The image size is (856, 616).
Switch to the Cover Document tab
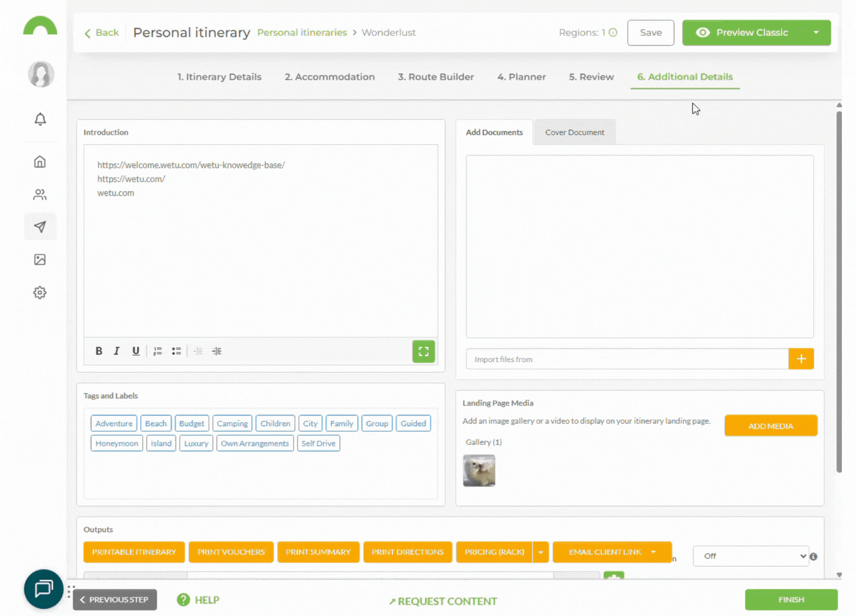tap(574, 132)
